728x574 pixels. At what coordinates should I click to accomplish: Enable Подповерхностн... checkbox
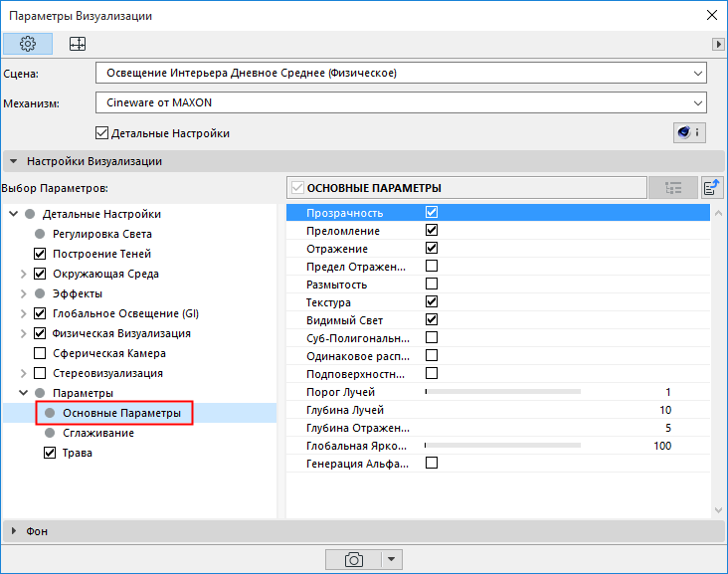click(432, 373)
